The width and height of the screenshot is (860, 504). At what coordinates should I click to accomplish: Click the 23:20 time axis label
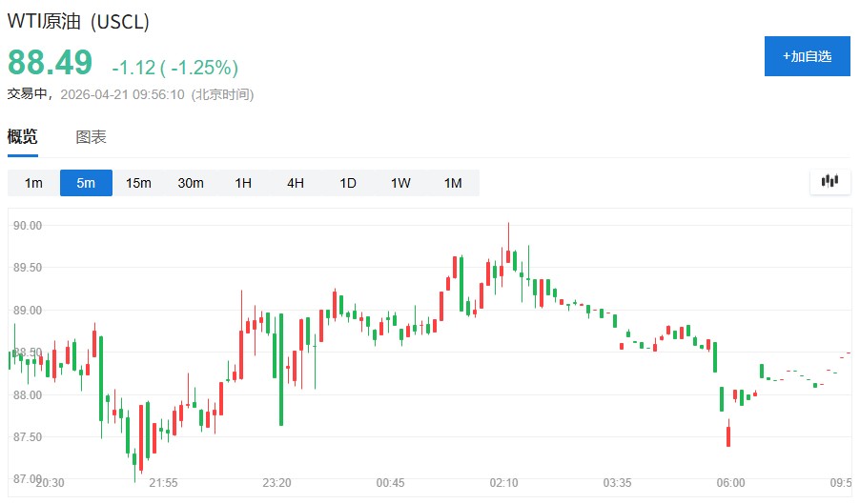(x=276, y=483)
